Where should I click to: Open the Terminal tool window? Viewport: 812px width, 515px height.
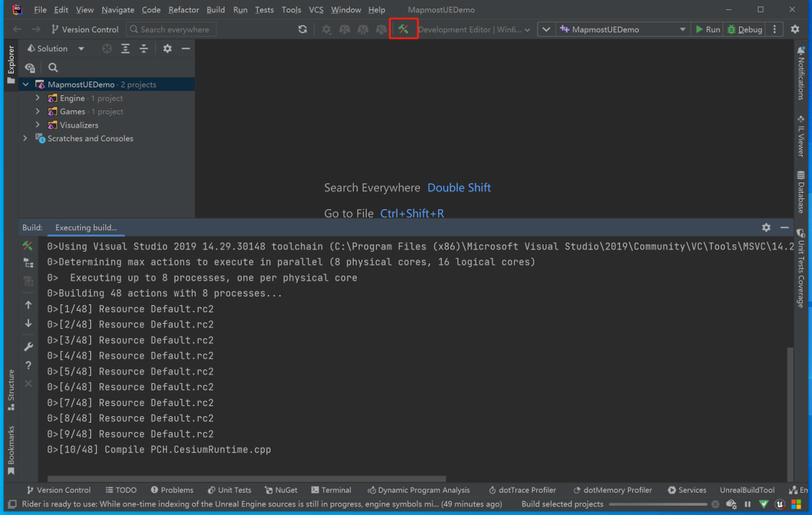click(331, 490)
